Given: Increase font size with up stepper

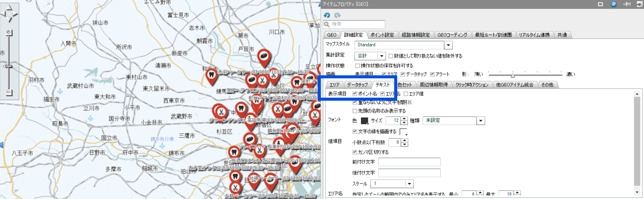Looking at the screenshot, I should (x=404, y=119).
